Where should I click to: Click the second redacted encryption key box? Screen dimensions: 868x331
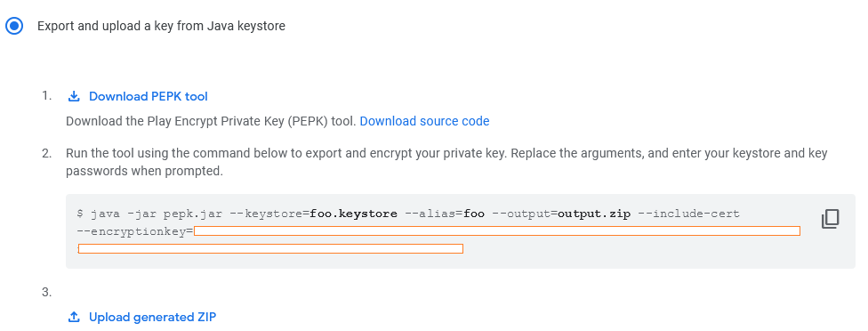[270, 248]
